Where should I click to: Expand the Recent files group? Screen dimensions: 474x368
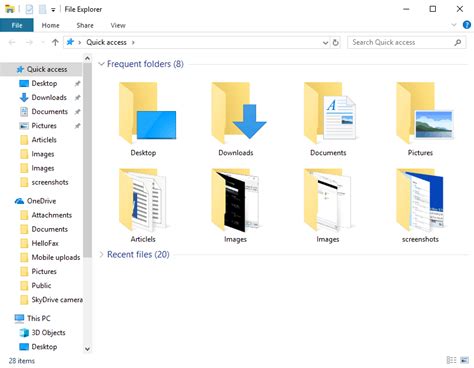pos(101,255)
